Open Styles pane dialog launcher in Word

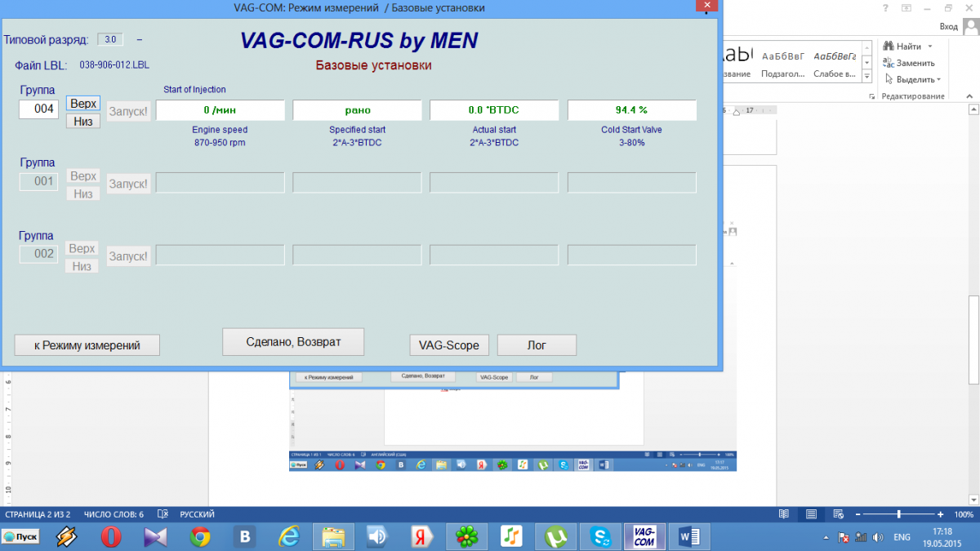click(871, 96)
